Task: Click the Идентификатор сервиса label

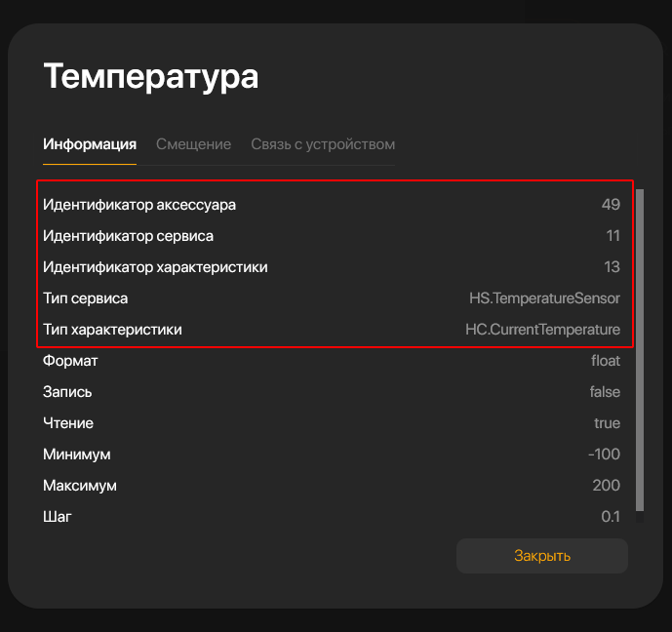Action: coord(128,236)
